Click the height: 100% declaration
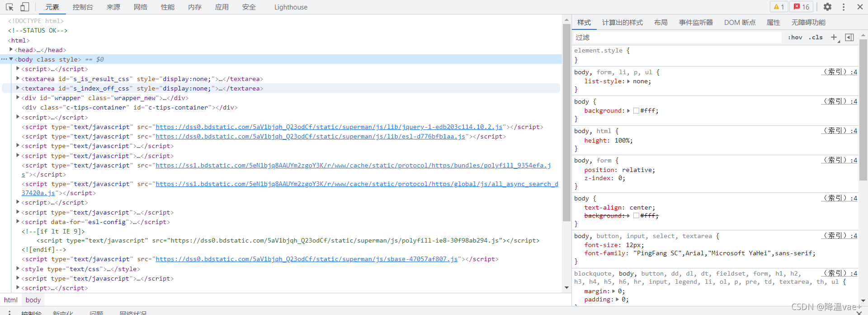The image size is (868, 315). pyautogui.click(x=609, y=141)
